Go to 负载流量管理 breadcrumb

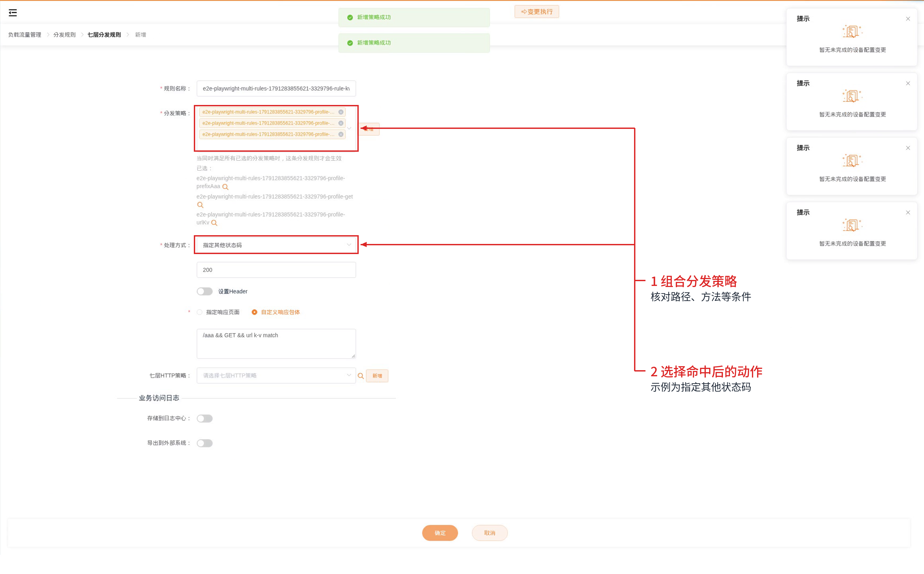(x=25, y=35)
